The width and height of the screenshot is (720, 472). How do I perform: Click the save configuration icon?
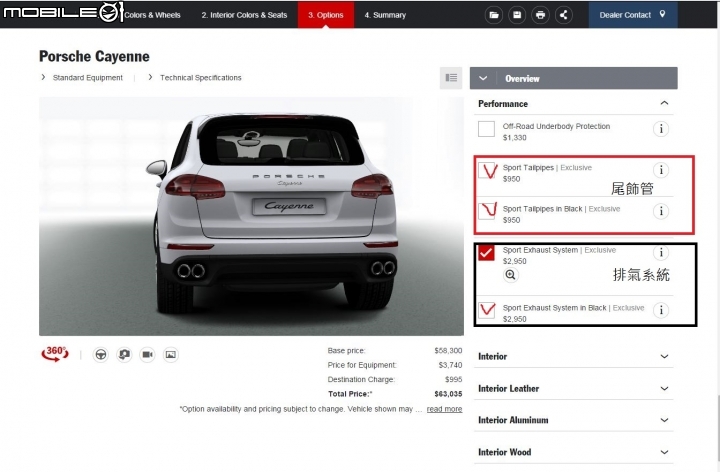pyautogui.click(x=517, y=15)
